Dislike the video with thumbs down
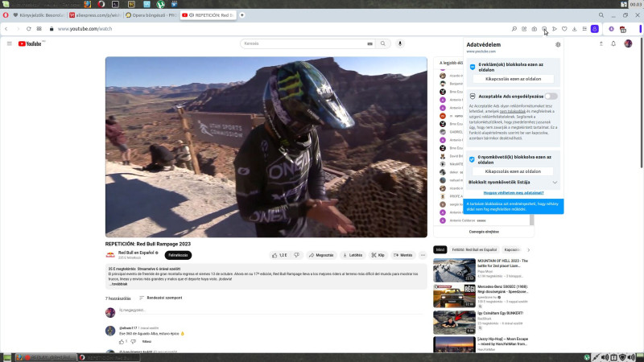The width and height of the screenshot is (644, 362). [x=296, y=255]
